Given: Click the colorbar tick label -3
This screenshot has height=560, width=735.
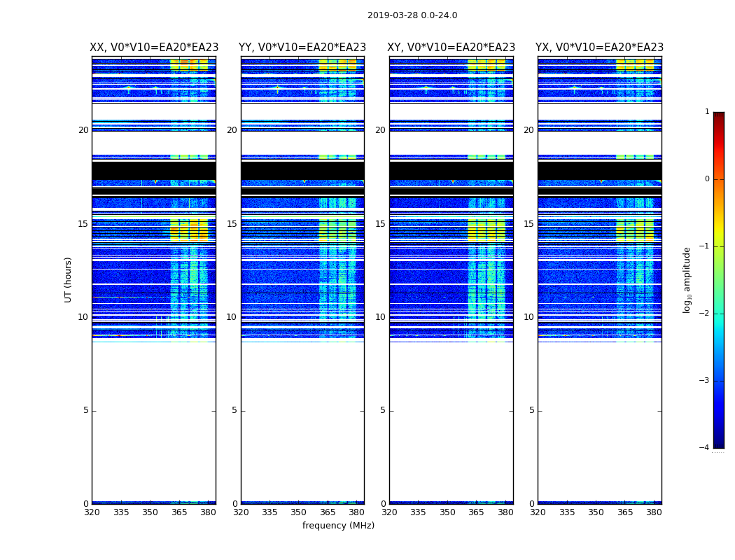Looking at the screenshot, I should click(704, 381).
